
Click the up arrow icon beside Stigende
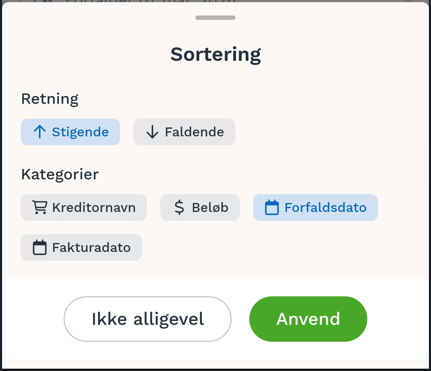point(40,132)
